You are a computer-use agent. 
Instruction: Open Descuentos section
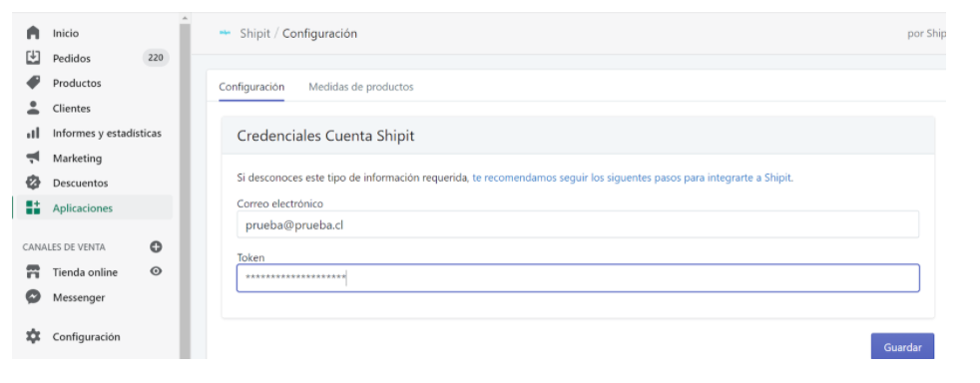[80, 184]
